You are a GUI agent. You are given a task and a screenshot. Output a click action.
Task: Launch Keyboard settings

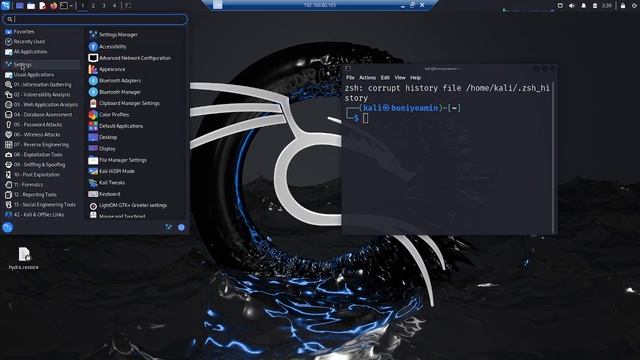[x=136, y=194]
